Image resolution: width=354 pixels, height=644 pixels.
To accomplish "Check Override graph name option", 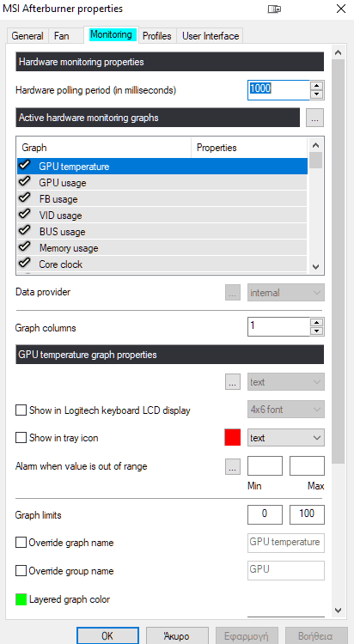I will (21, 543).
